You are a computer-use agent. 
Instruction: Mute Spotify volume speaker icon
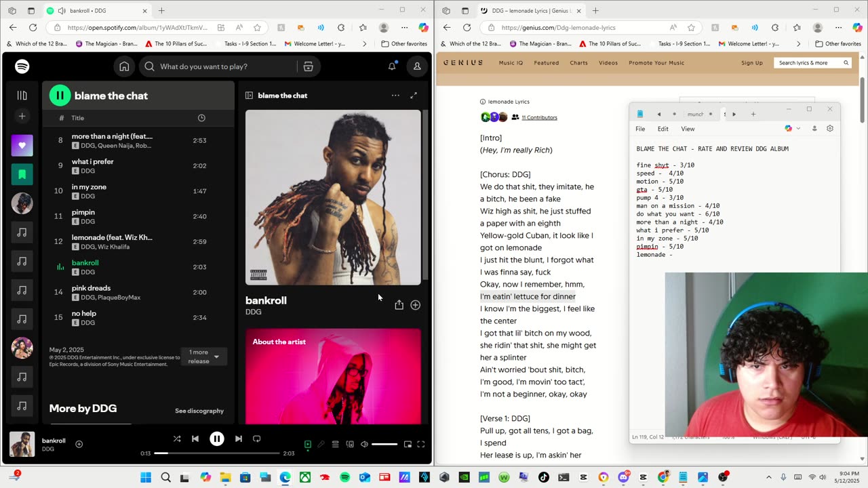[364, 445]
